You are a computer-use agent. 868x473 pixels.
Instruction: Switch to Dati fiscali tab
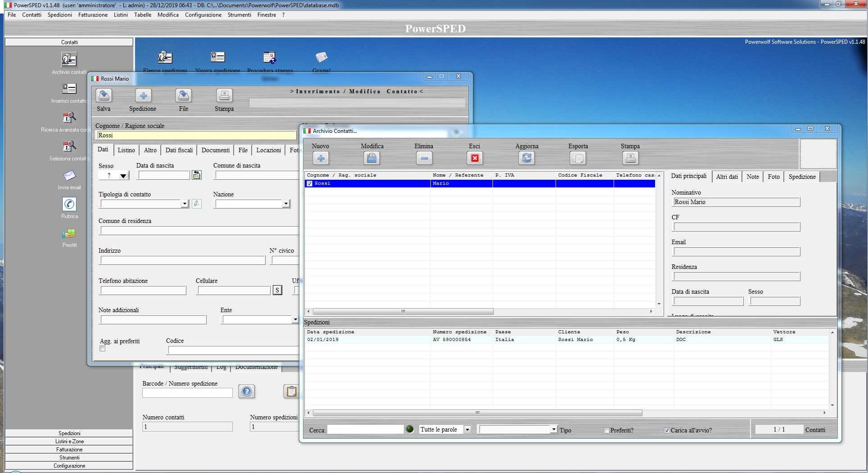click(179, 150)
